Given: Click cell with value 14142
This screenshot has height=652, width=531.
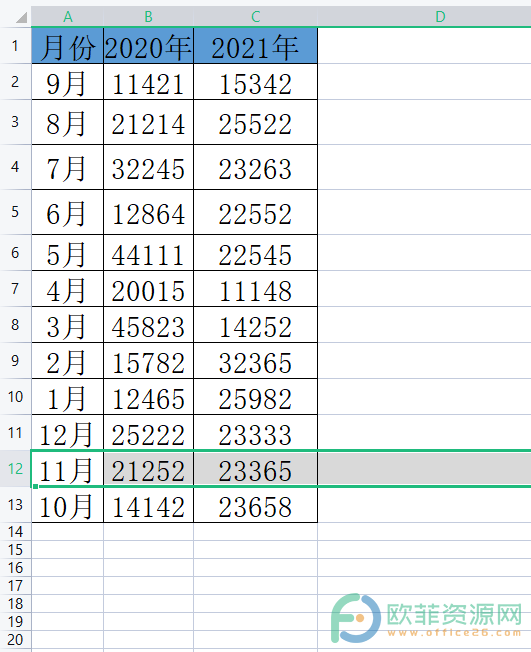Looking at the screenshot, I should (x=148, y=505).
